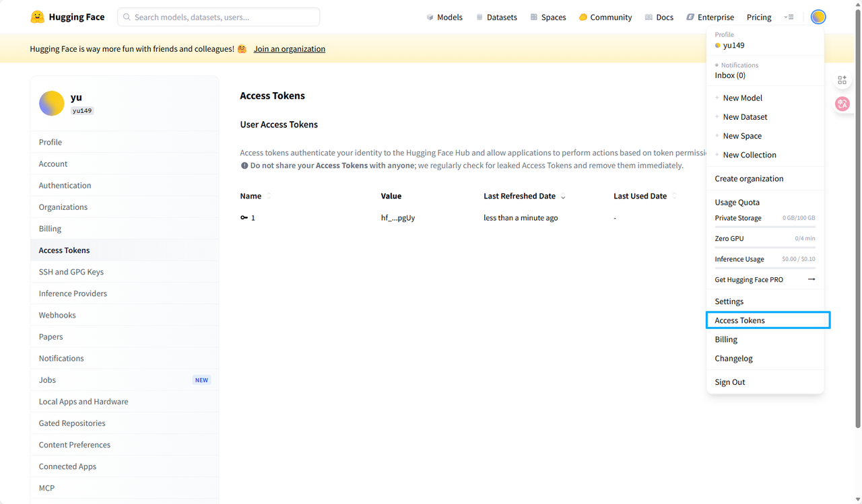862x504 pixels.
Task: Open Datasets in top navigation
Action: point(496,17)
